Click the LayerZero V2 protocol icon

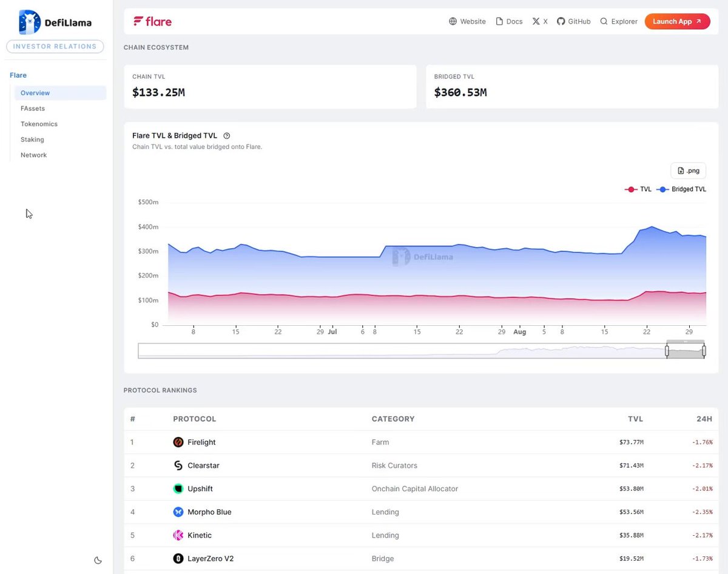(x=178, y=558)
